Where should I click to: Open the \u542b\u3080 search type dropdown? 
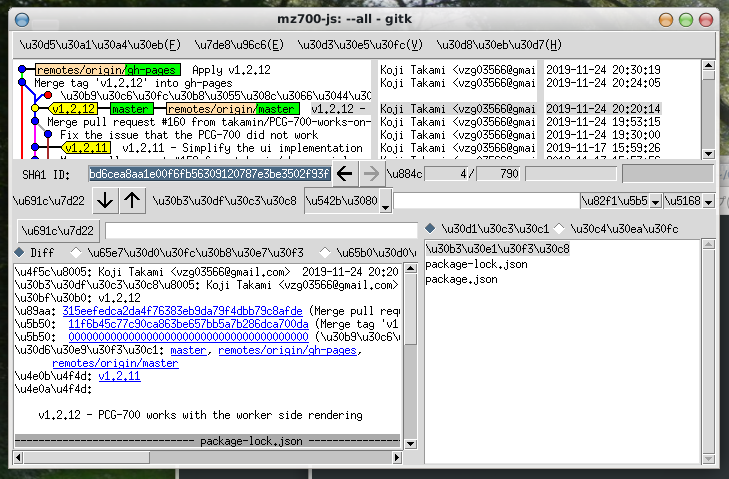348,201
